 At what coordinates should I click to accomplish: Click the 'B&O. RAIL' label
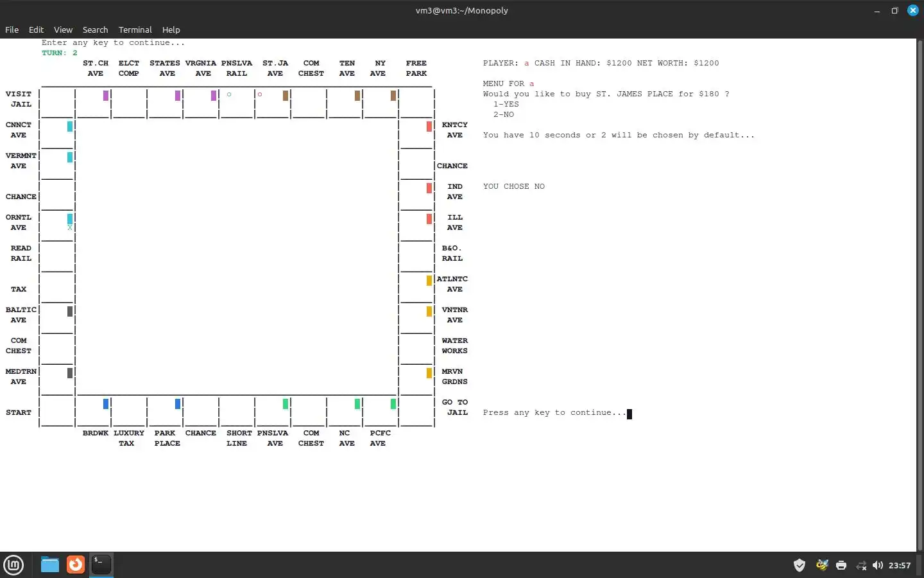[452, 253]
